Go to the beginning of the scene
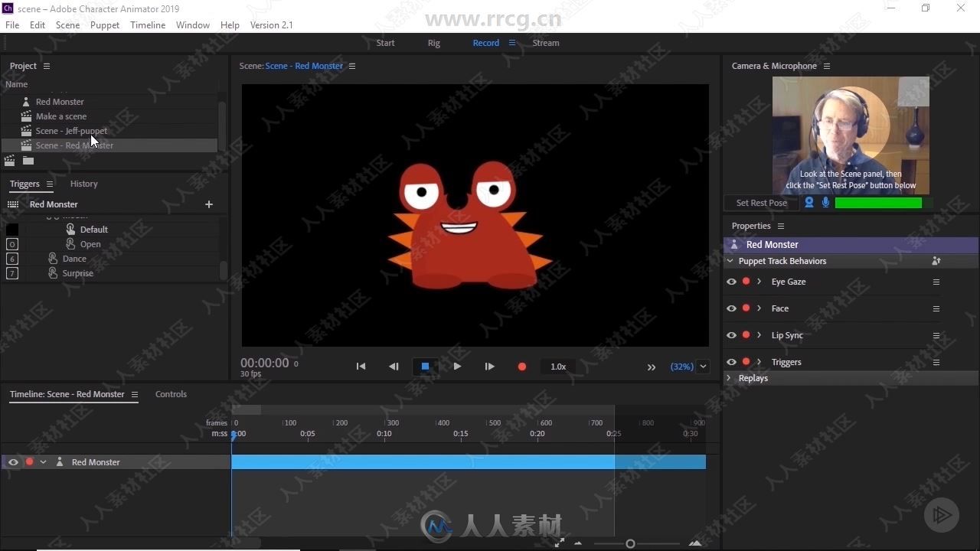Screen dimensions: 980x551 [x=361, y=367]
